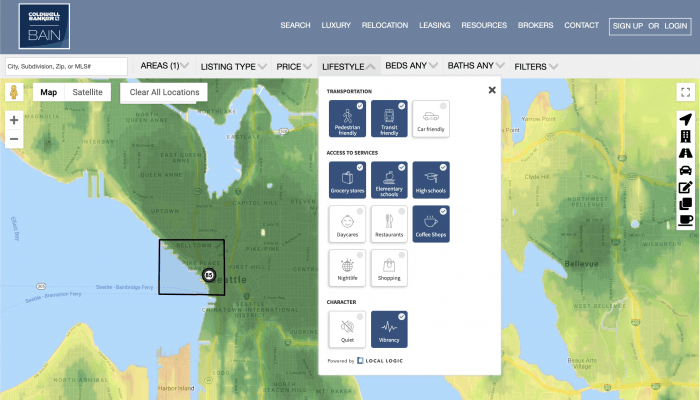700x400 pixels.
Task: Click the City, Subdivision, Zip search field
Action: coord(66,66)
